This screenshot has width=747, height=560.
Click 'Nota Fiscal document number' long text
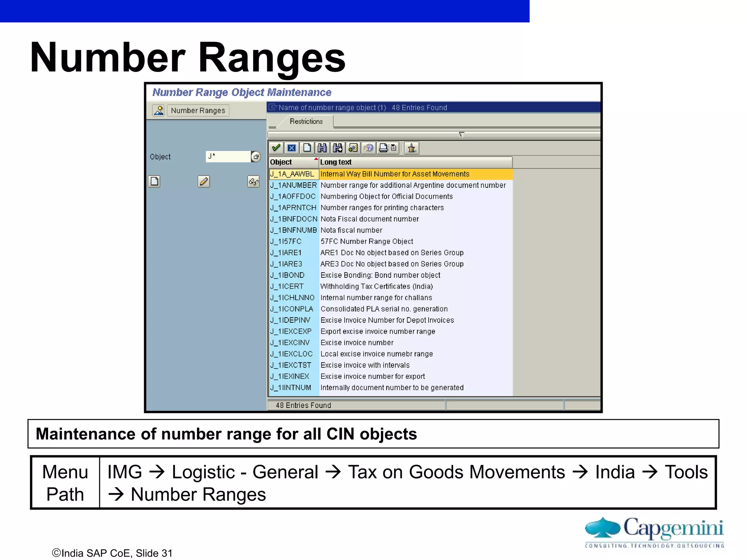[369, 219]
